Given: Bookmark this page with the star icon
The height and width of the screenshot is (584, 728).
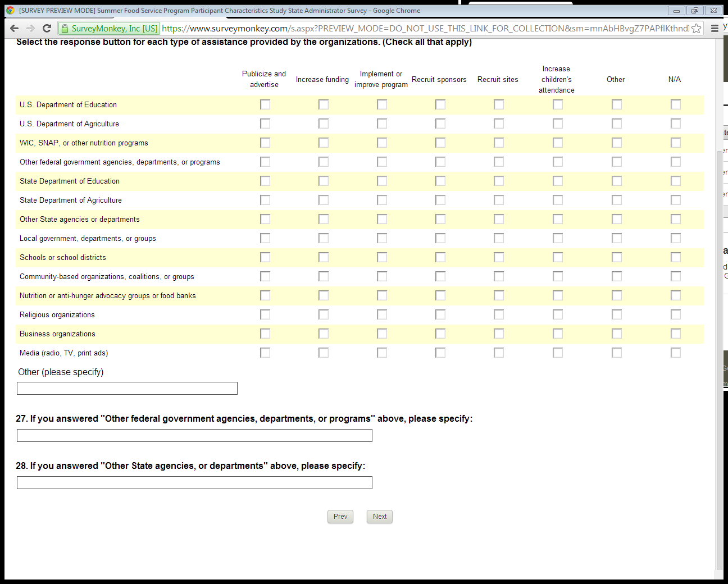Looking at the screenshot, I should click(697, 29).
